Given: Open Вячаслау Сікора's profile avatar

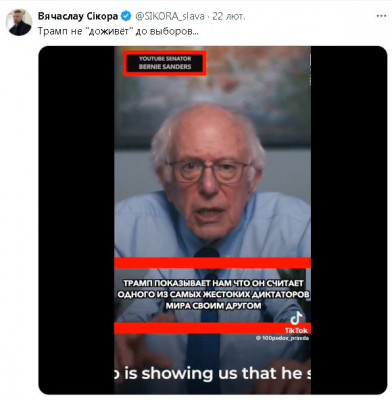Looking at the screenshot, I should pyautogui.click(x=19, y=22).
